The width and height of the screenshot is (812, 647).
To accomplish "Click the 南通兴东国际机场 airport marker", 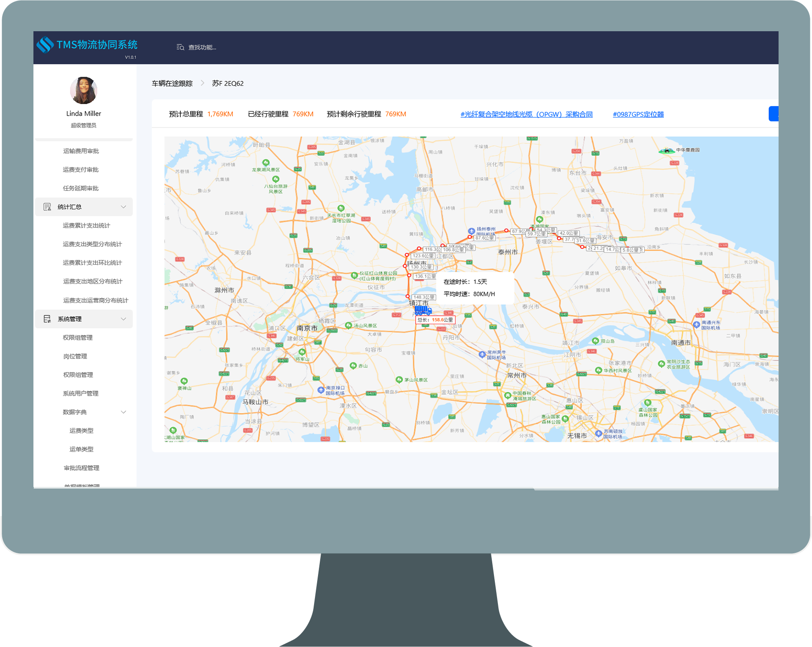I will tap(696, 325).
